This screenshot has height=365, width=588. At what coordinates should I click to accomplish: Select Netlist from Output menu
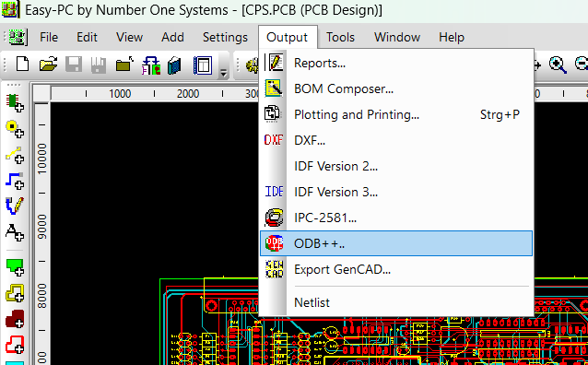click(396, 302)
